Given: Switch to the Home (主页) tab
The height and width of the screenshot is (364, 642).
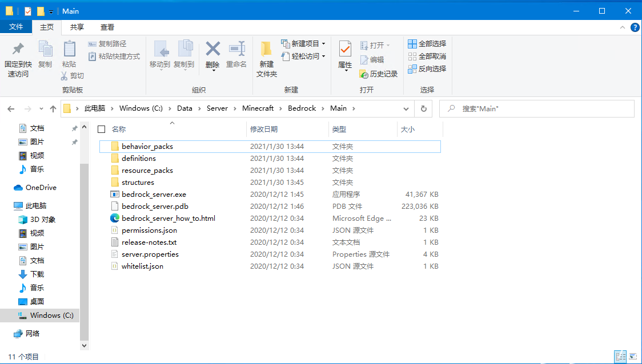Looking at the screenshot, I should pyautogui.click(x=47, y=27).
